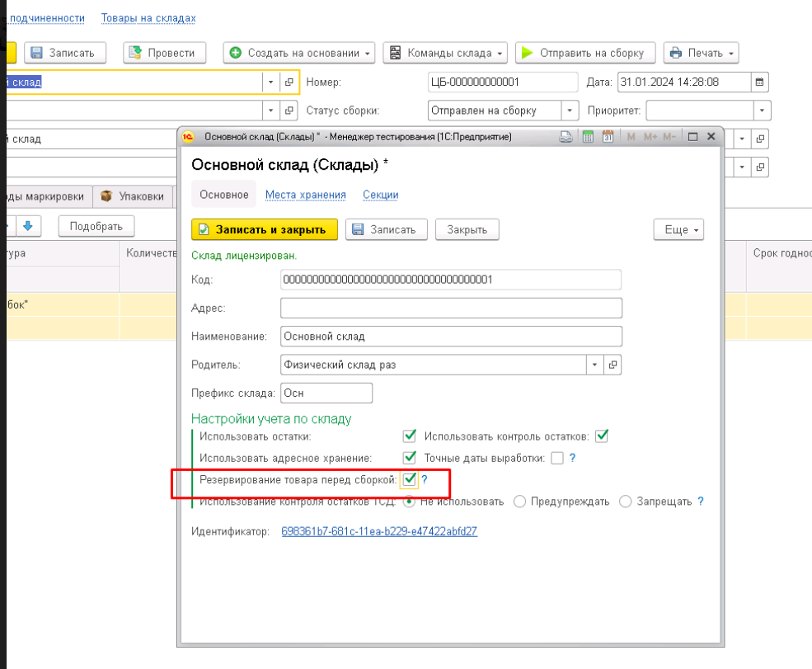Toggle Резервирование товара перед сборкой checkbox
The image size is (812, 669).
click(x=409, y=480)
